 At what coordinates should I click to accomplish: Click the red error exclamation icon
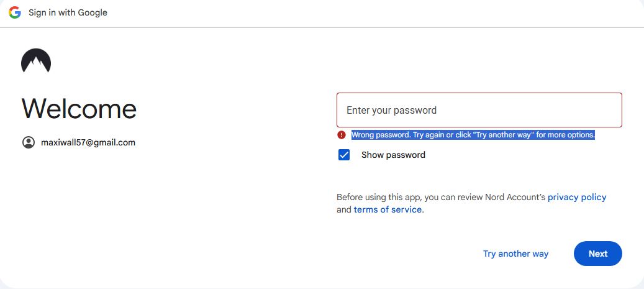(342, 135)
